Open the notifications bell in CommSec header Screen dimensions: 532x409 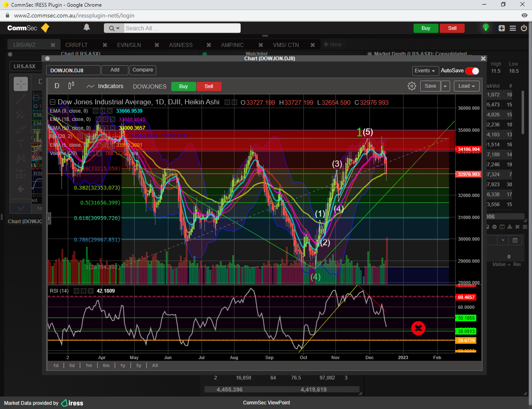click(86, 27)
